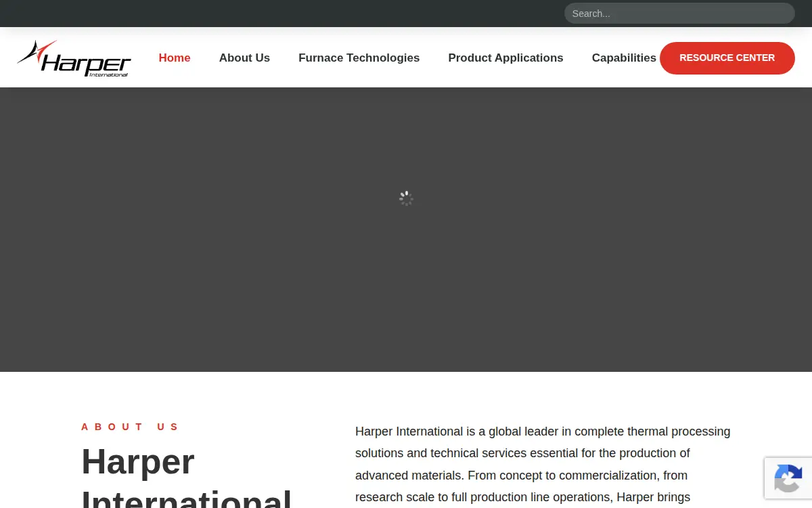Open the Capabilities menu
Screen dimensions: 812x508
(624, 58)
